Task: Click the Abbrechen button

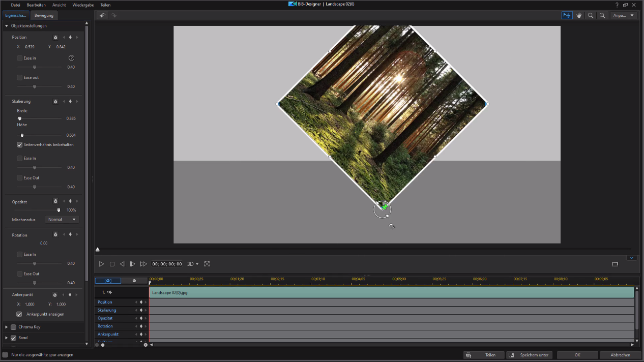Action: point(620,355)
